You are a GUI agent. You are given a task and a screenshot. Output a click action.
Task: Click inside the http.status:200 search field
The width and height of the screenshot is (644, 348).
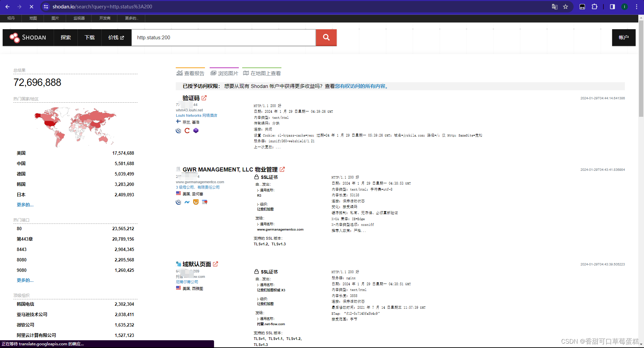tap(223, 38)
